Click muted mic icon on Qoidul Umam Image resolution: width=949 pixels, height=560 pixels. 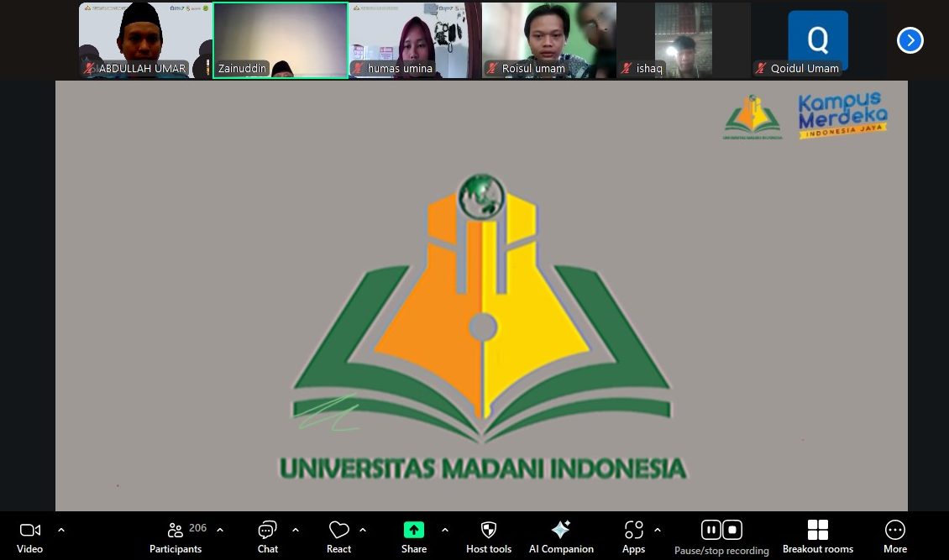tap(762, 68)
